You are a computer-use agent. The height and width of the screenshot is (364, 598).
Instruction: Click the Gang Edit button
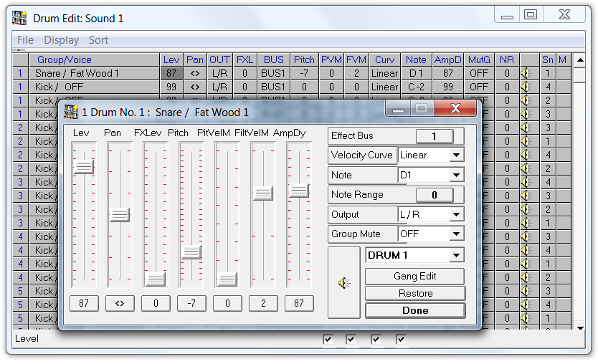click(x=414, y=277)
